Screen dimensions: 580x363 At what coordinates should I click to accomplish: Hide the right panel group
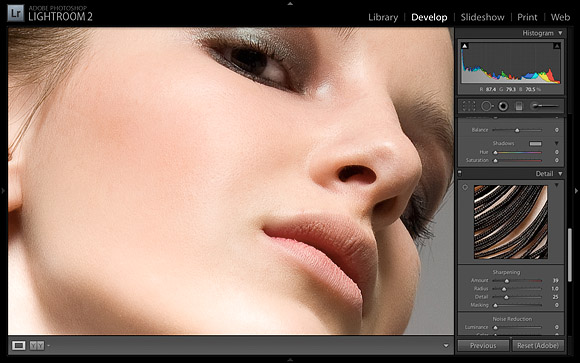576,191
